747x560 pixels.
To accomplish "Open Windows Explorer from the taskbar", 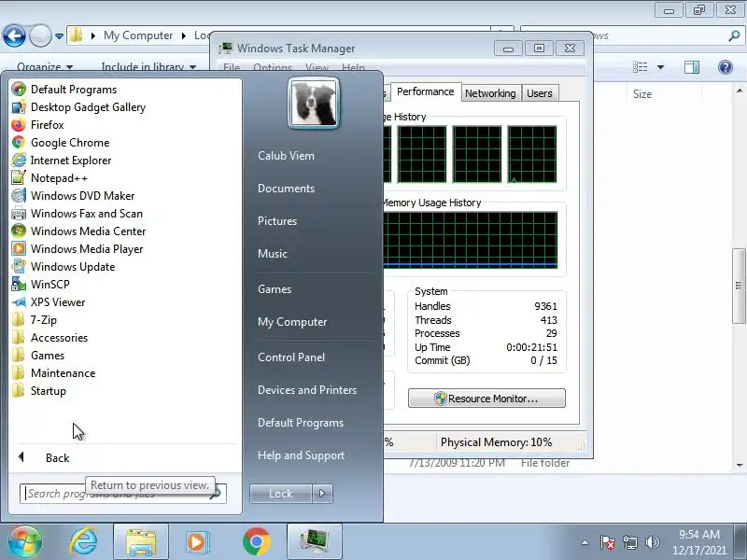I will pyautogui.click(x=141, y=542).
